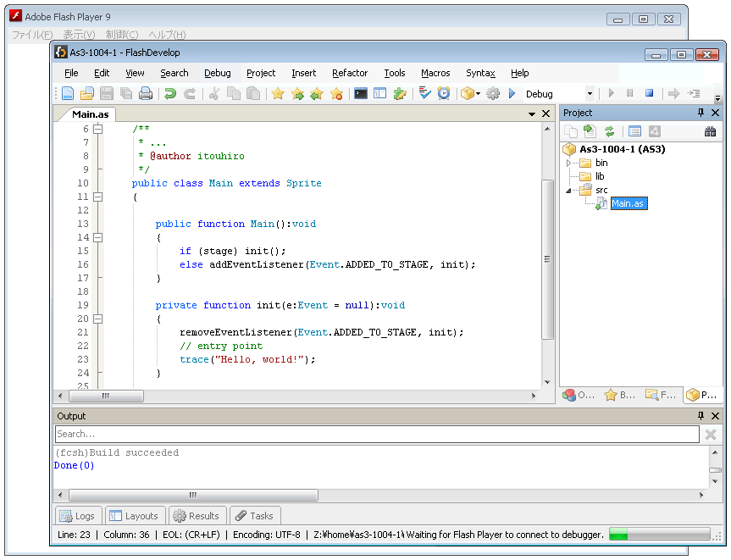Toggle bookmark with the first star icon
The image size is (731, 560).
[x=278, y=94]
